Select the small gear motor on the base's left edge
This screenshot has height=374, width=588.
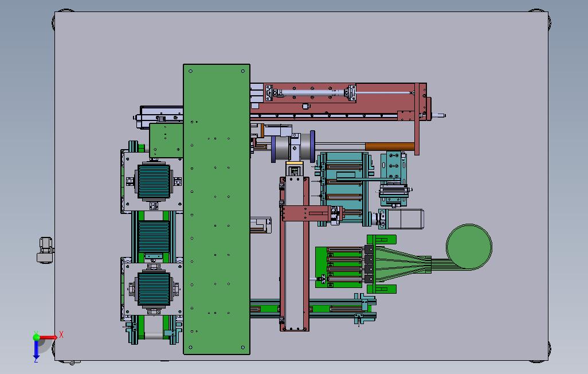pyautogui.click(x=45, y=250)
